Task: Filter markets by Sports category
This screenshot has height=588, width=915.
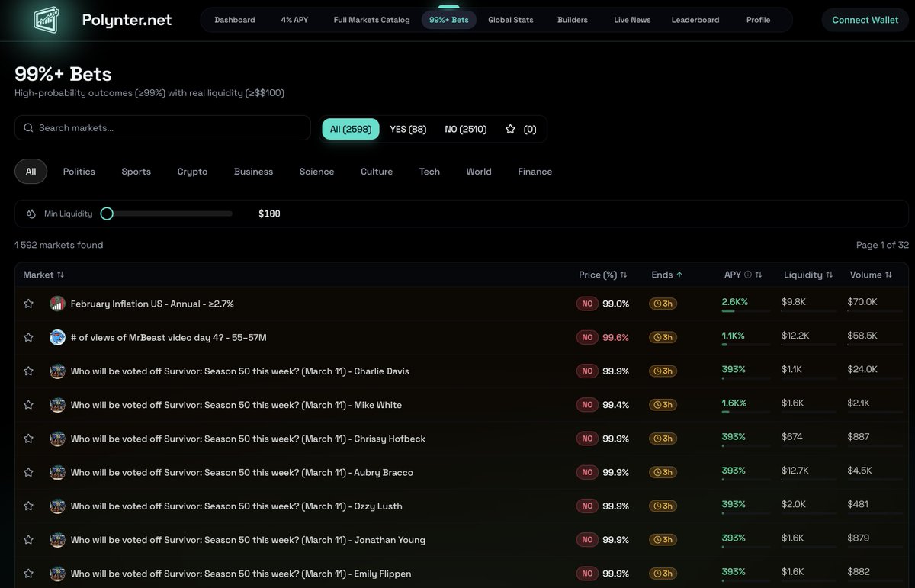Action: click(x=136, y=172)
